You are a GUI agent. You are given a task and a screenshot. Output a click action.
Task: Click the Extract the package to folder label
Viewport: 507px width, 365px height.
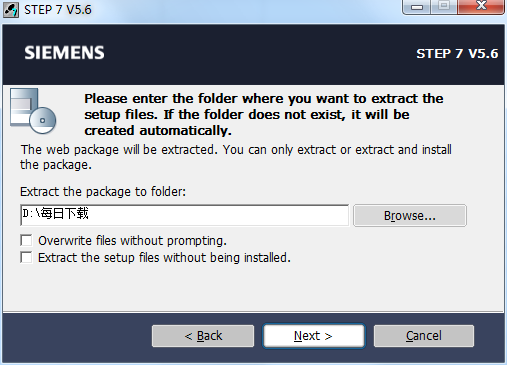coord(103,192)
